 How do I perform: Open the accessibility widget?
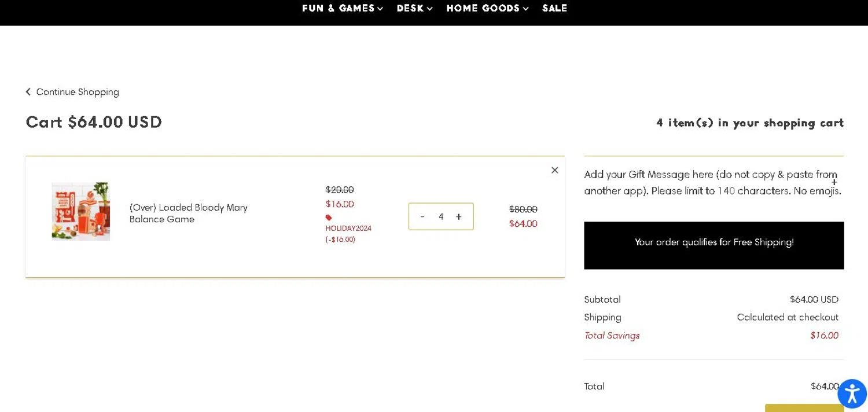pyautogui.click(x=852, y=394)
